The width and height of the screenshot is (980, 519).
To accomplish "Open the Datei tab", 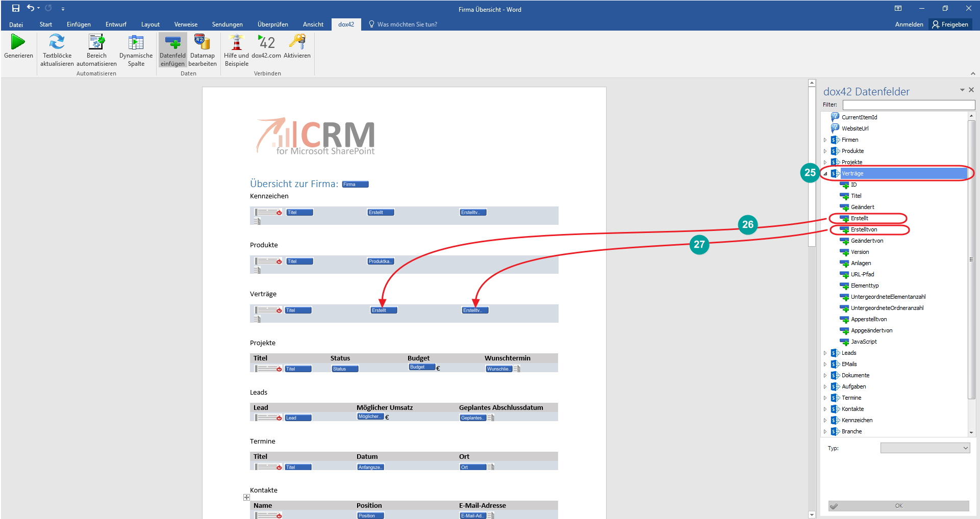I will 16,24.
